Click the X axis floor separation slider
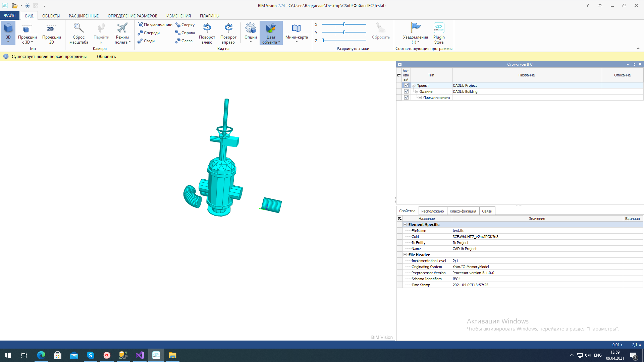This screenshot has width=644, height=362. pyautogui.click(x=344, y=24)
